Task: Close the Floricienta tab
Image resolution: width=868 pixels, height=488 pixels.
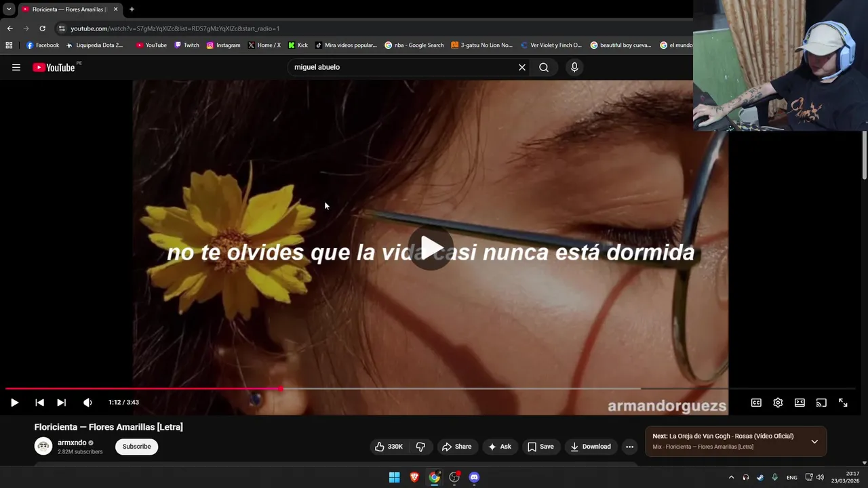Action: click(x=115, y=9)
